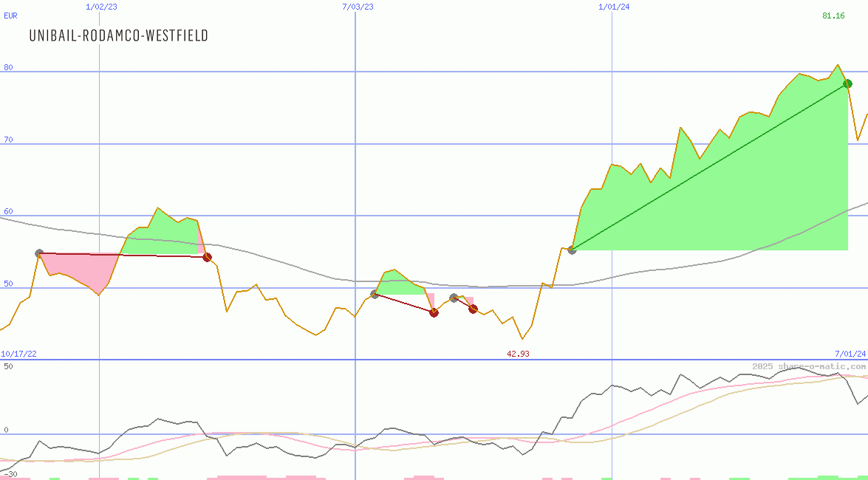Click the 42.93 low price value
This screenshot has height=480, width=868.
coord(517,354)
